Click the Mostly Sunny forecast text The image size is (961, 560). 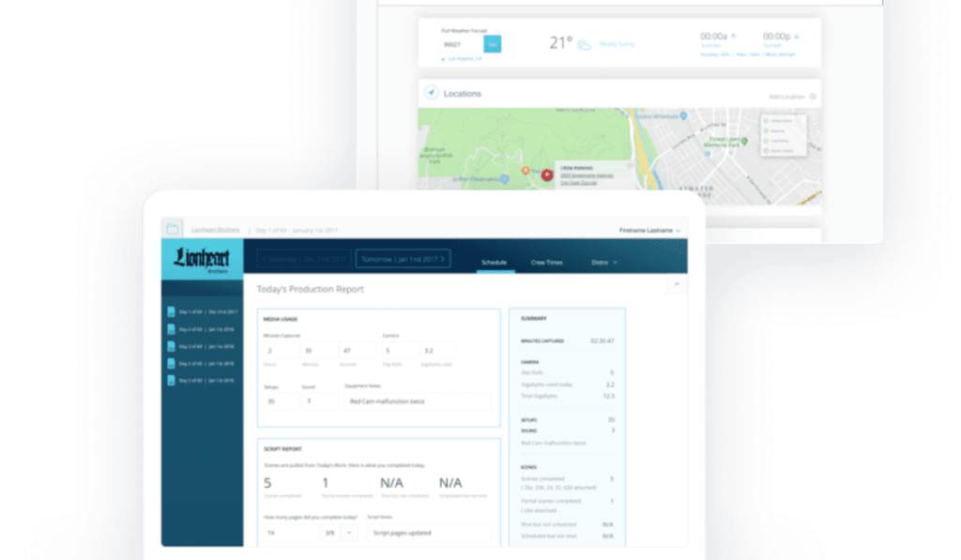(x=617, y=44)
